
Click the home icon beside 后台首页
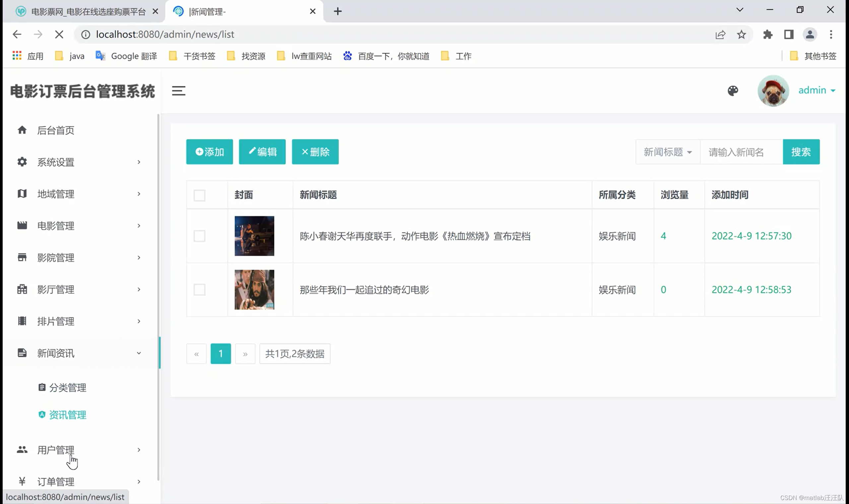22,130
